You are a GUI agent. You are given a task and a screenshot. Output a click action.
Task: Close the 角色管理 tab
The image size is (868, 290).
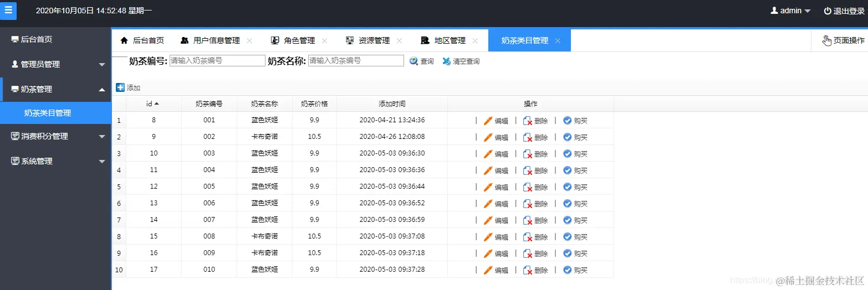[x=325, y=40]
